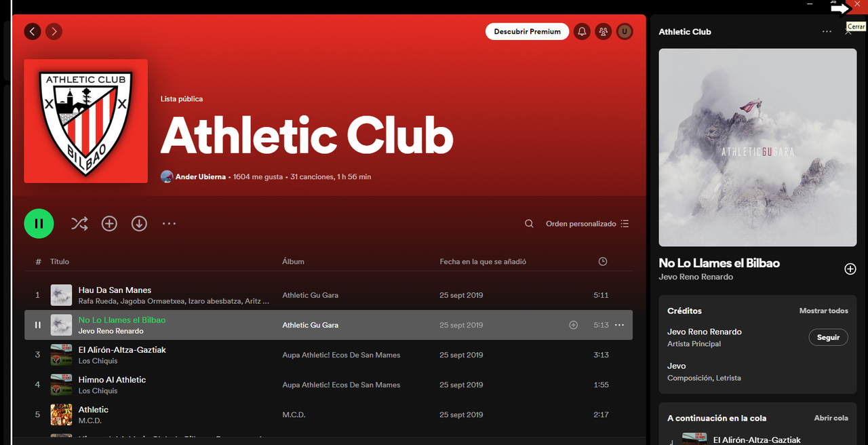Viewport: 868px width, 445px height.
Task: Pause playback with the green button
Action: [x=39, y=223]
